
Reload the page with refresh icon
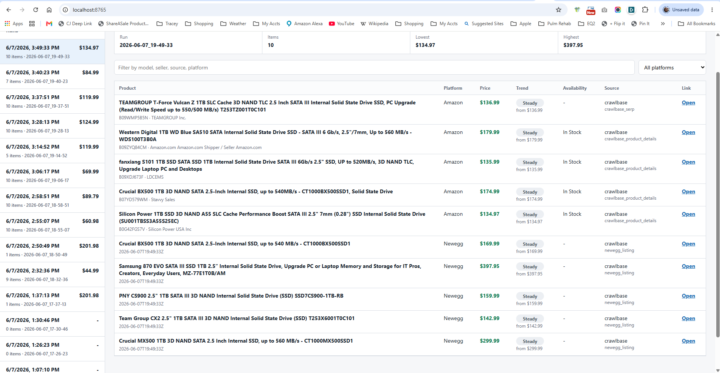(36, 10)
